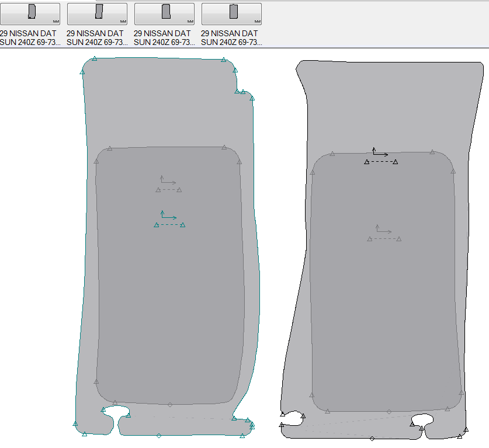Select diamond point on right piece bottom edge
This screenshot has height=448, width=489.
[372, 438]
